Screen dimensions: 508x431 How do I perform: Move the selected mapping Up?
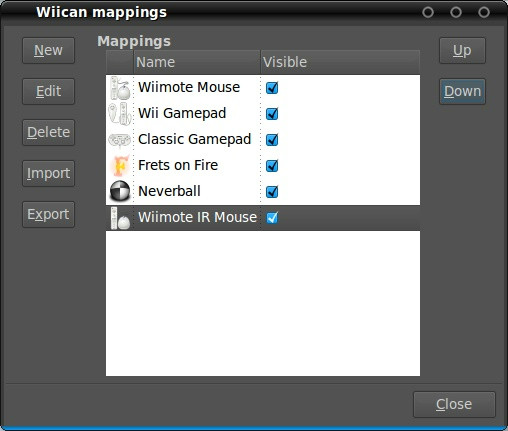[462, 50]
